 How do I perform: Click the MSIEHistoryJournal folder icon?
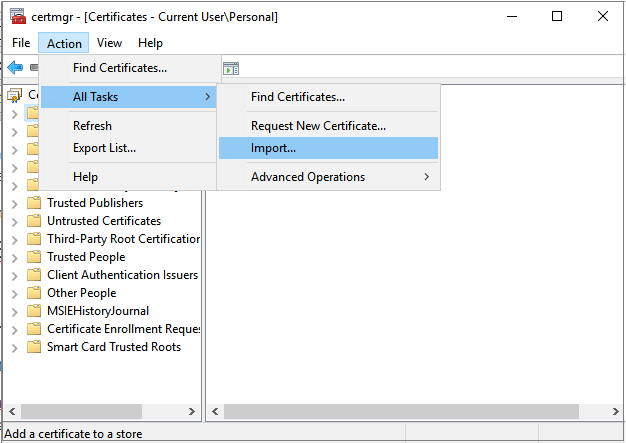pyautogui.click(x=33, y=311)
